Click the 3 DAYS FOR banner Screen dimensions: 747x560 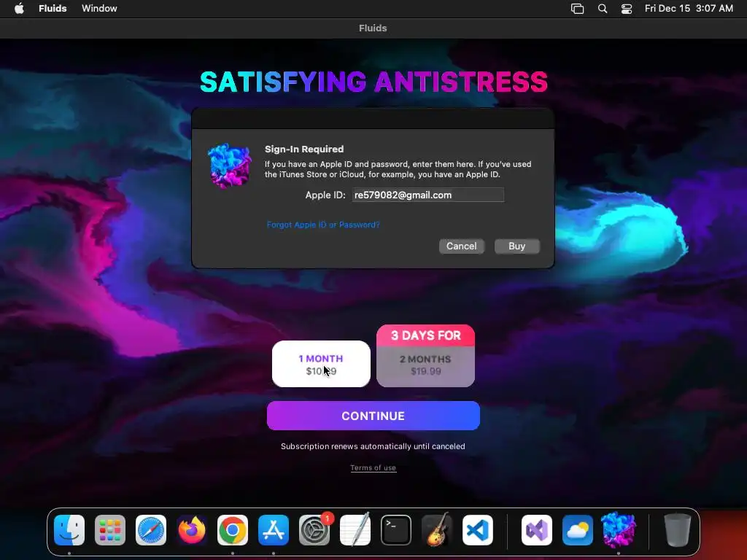coord(426,335)
